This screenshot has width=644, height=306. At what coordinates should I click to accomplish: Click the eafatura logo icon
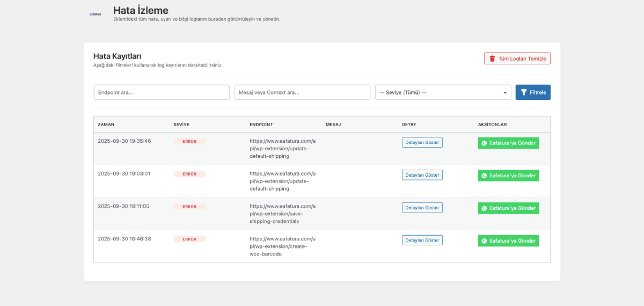click(x=95, y=14)
